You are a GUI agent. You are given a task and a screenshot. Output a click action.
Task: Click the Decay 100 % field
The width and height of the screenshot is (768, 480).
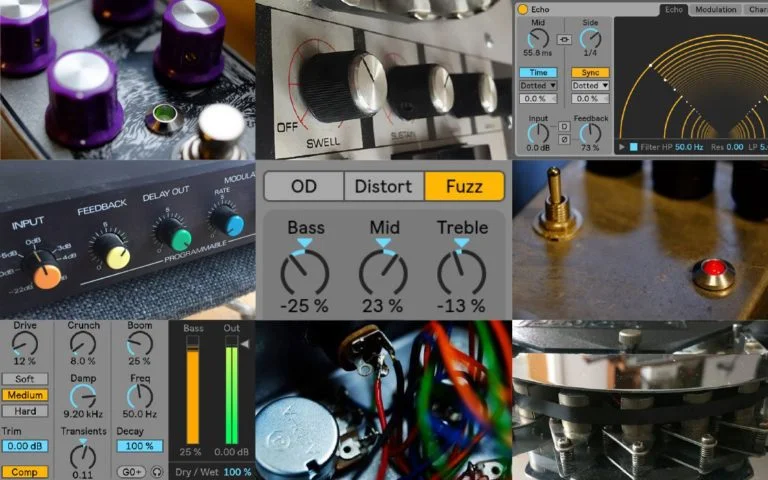click(x=140, y=446)
